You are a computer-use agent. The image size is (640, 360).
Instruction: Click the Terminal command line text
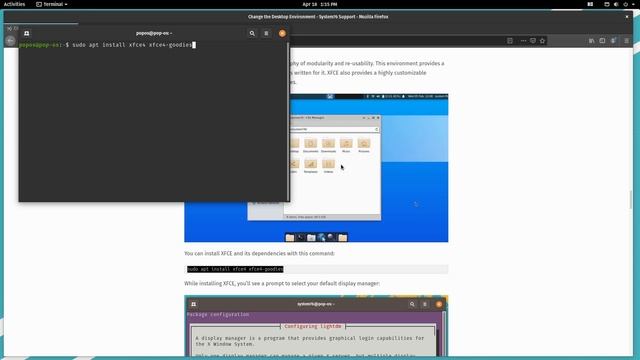(x=131, y=45)
